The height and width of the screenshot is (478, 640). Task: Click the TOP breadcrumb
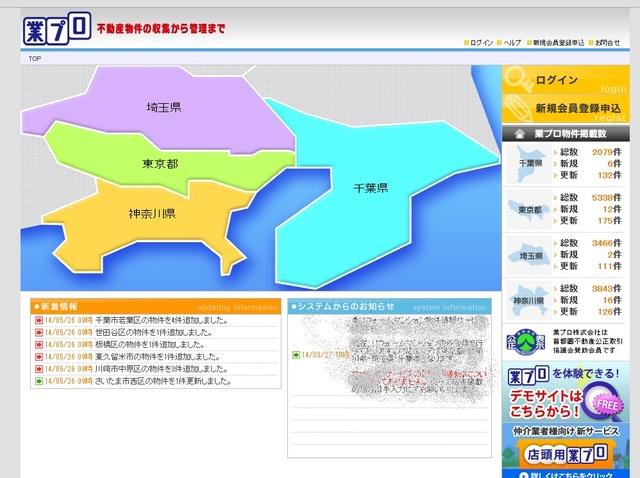click(x=35, y=58)
